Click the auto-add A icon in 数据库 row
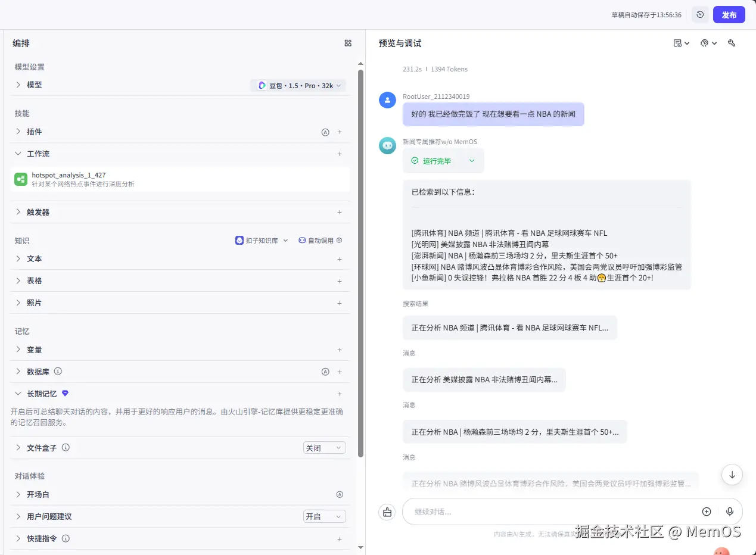Viewport: 756px width, 555px height. [x=325, y=372]
